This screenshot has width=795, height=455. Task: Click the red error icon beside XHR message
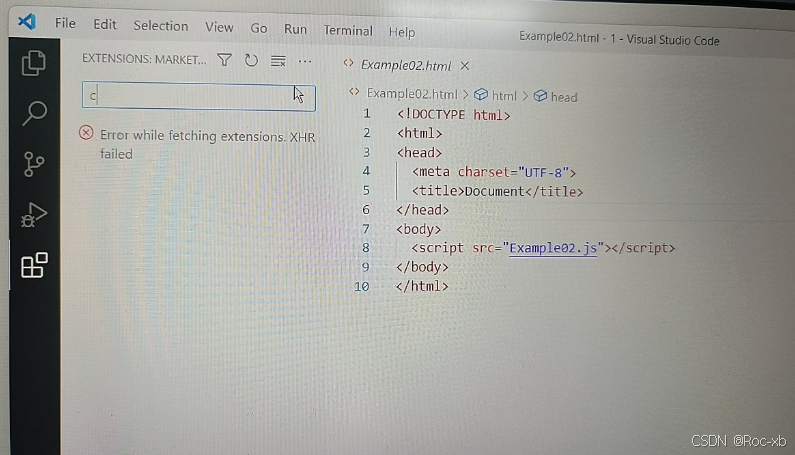(86, 133)
